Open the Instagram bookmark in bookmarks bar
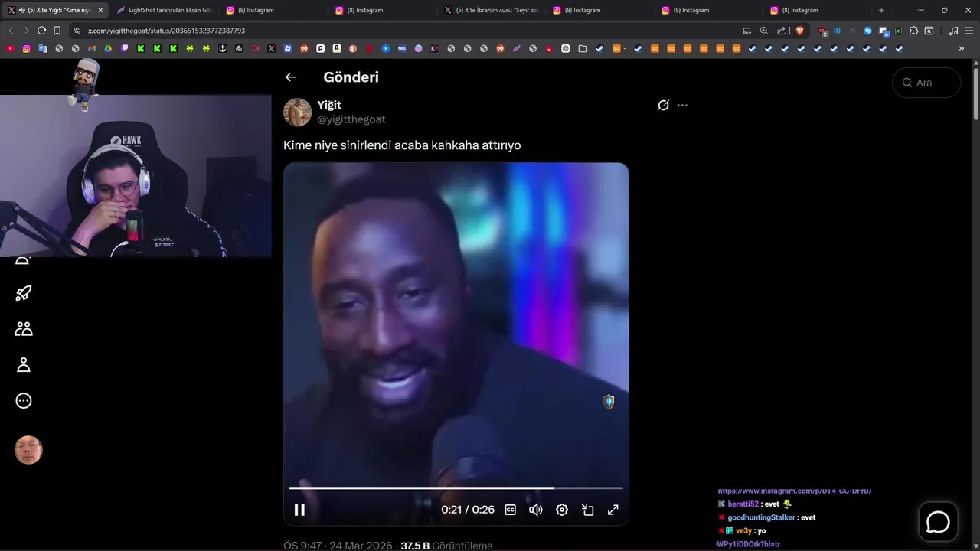Viewport: 980px width, 551px height. coord(26,48)
